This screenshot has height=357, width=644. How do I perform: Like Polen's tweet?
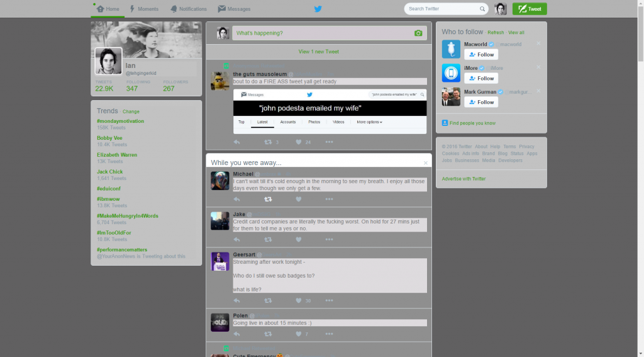click(299, 334)
